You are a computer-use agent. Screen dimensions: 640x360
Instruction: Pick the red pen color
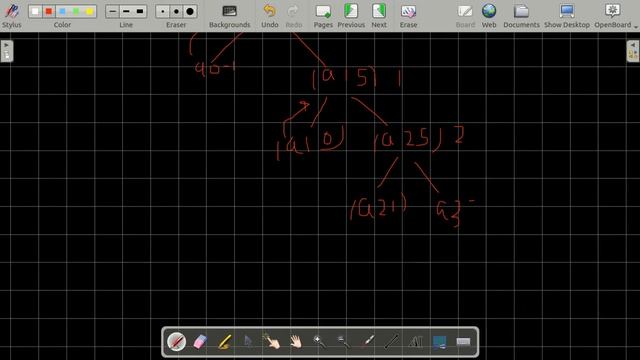[49, 11]
